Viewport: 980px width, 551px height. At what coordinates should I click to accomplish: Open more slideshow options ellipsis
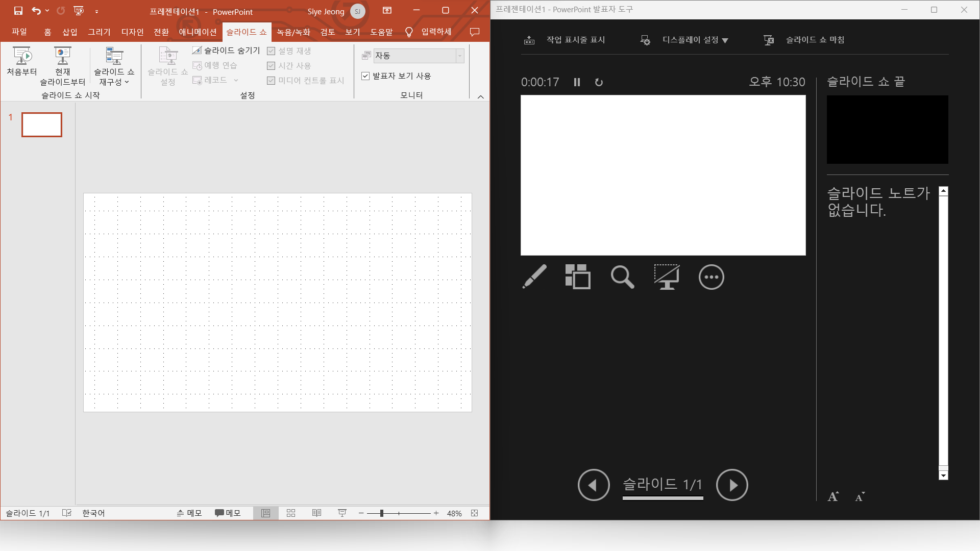click(x=711, y=277)
